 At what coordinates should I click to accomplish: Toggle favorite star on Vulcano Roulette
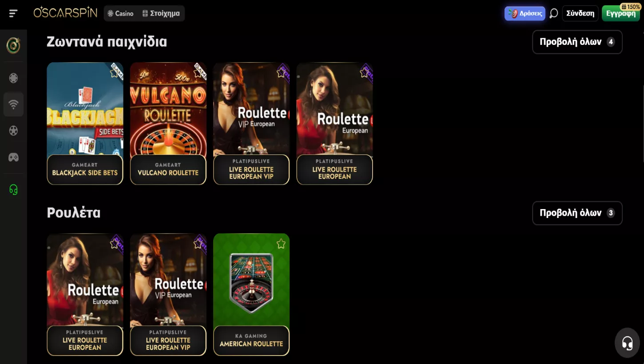[198, 72]
